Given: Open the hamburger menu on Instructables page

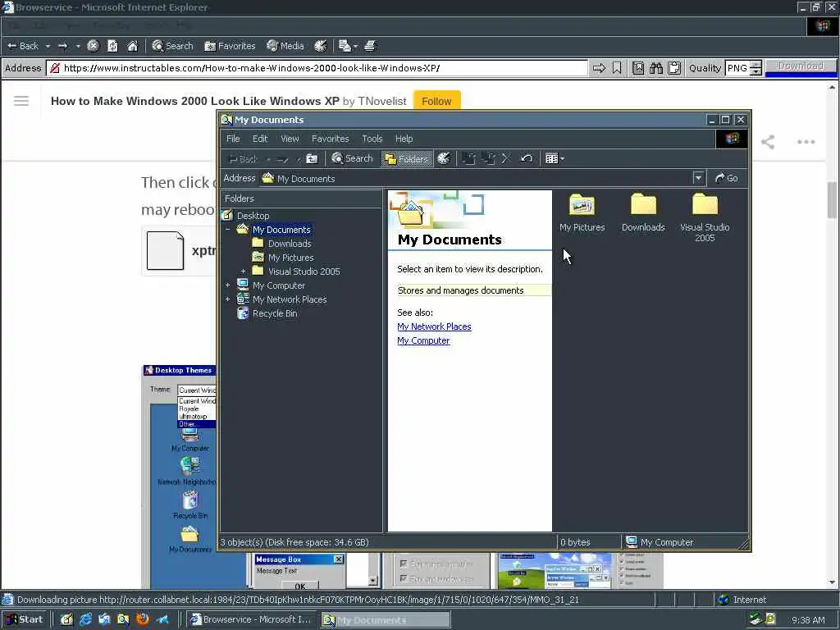Looking at the screenshot, I should 21,101.
